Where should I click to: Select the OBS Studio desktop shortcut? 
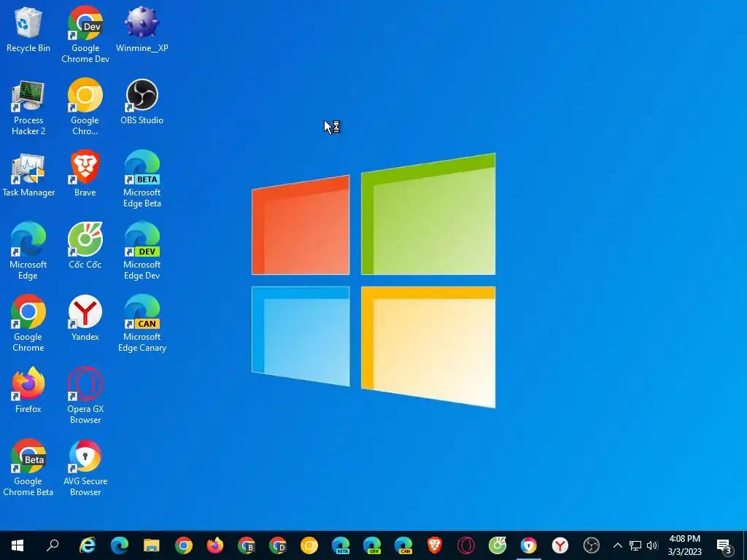[x=142, y=102]
